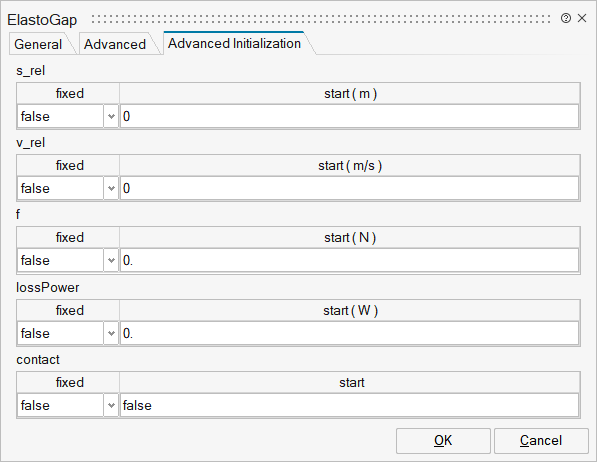Expand the lossPower fixed dropdown arrow
The image size is (597, 462).
point(111,334)
